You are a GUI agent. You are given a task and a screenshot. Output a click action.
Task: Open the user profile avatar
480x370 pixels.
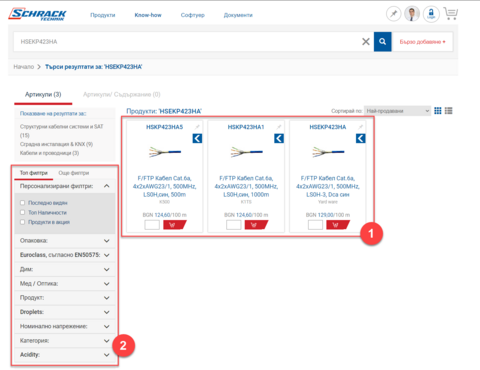point(412,14)
